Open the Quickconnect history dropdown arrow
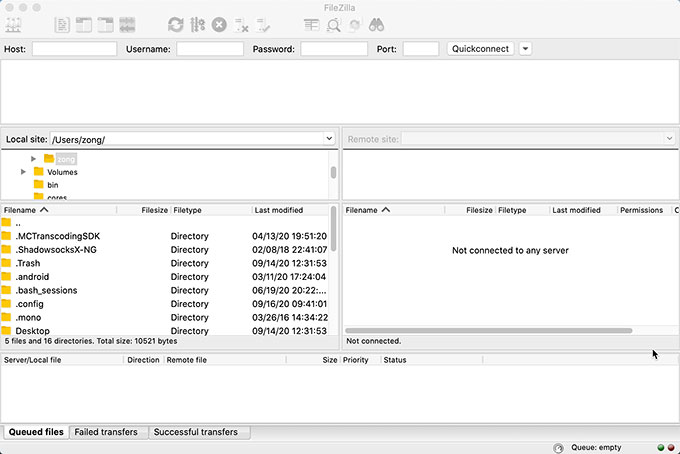Image resolution: width=680 pixels, height=454 pixels. (525, 49)
